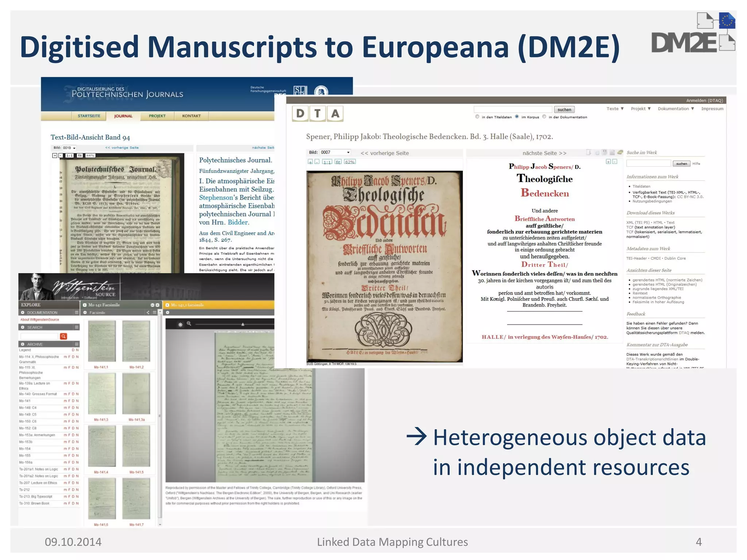Collapse the SEARCH section toggle
Image resolution: width=747 pixels, height=560 pixels.
coord(23,327)
